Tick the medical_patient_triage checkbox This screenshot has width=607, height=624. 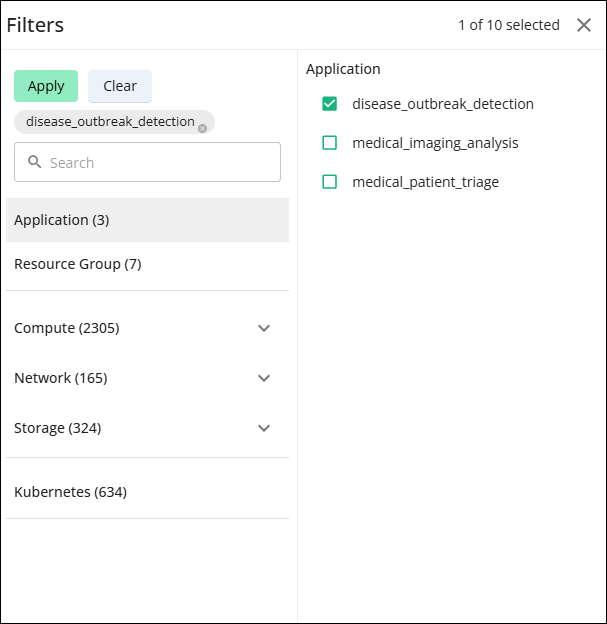click(330, 182)
